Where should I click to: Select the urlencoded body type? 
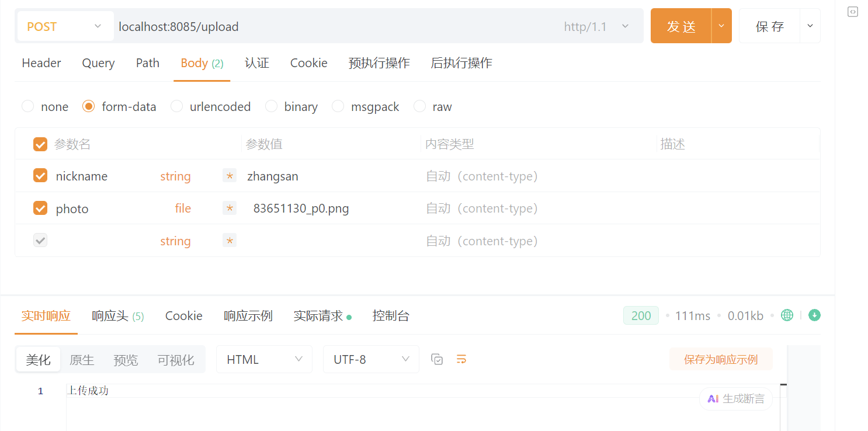pos(177,106)
